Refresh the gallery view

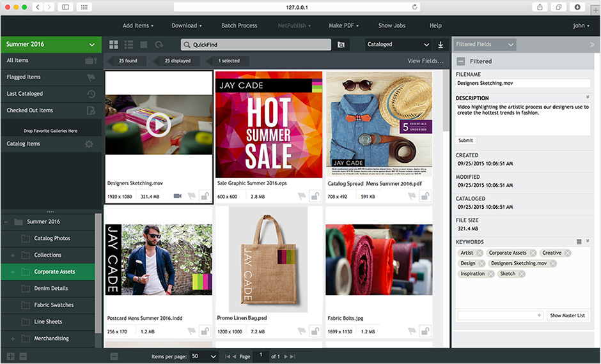point(159,45)
